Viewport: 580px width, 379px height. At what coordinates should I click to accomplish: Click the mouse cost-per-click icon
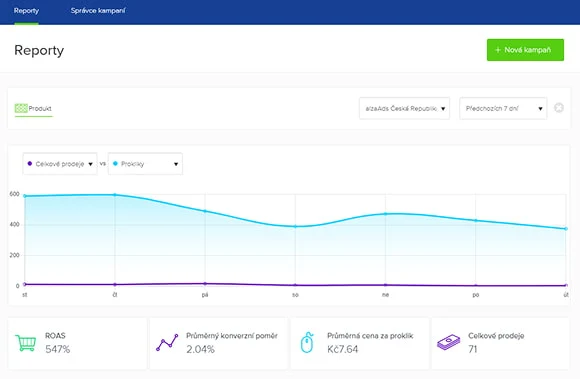tap(307, 342)
